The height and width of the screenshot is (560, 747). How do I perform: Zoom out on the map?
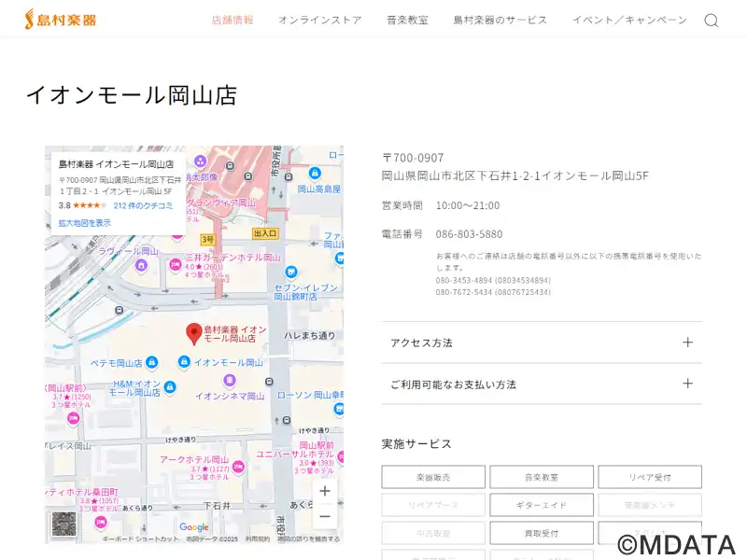coord(325,517)
